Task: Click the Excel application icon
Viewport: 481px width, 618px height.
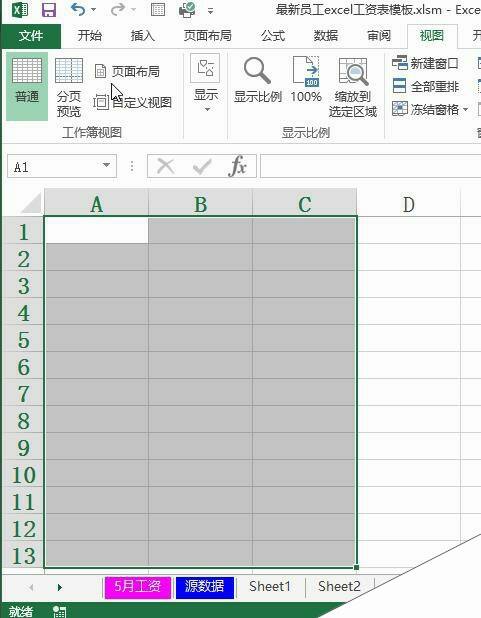Action: pyautogui.click(x=20, y=9)
